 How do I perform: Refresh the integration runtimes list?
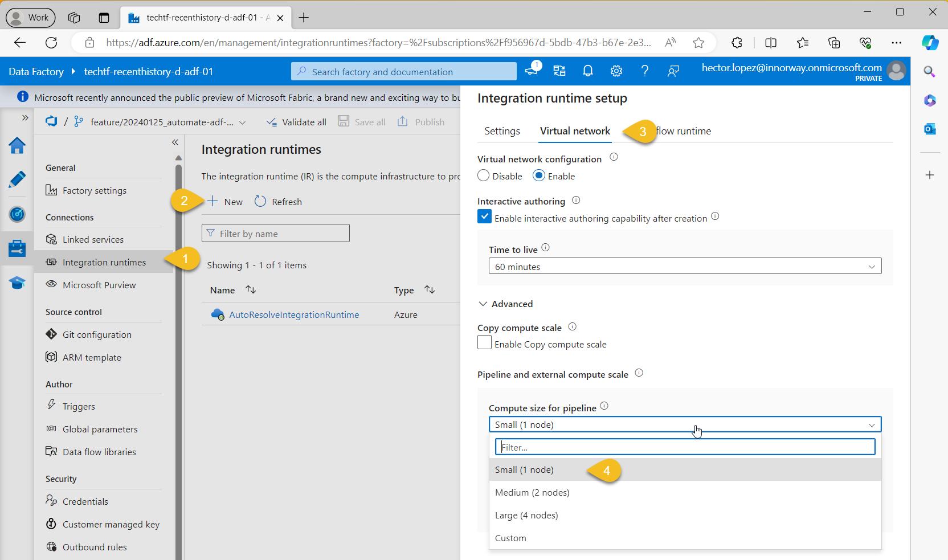pos(278,202)
